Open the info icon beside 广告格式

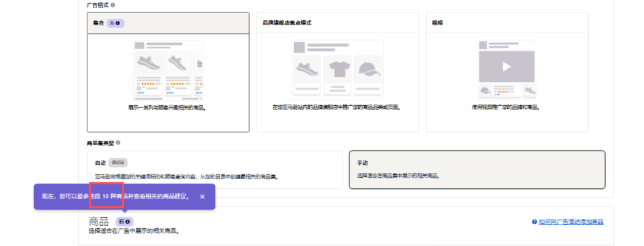(113, 6)
